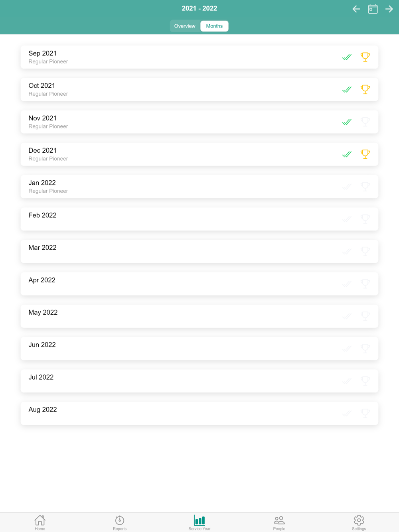The width and height of the screenshot is (399, 532).
Task: Go to next service year arrow
Action: click(389, 9)
